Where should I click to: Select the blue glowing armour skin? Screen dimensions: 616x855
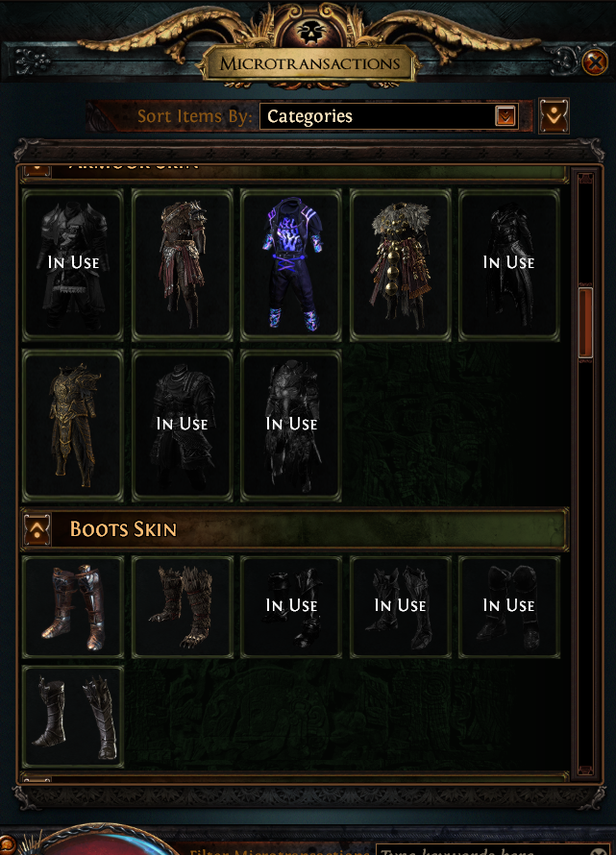(291, 265)
